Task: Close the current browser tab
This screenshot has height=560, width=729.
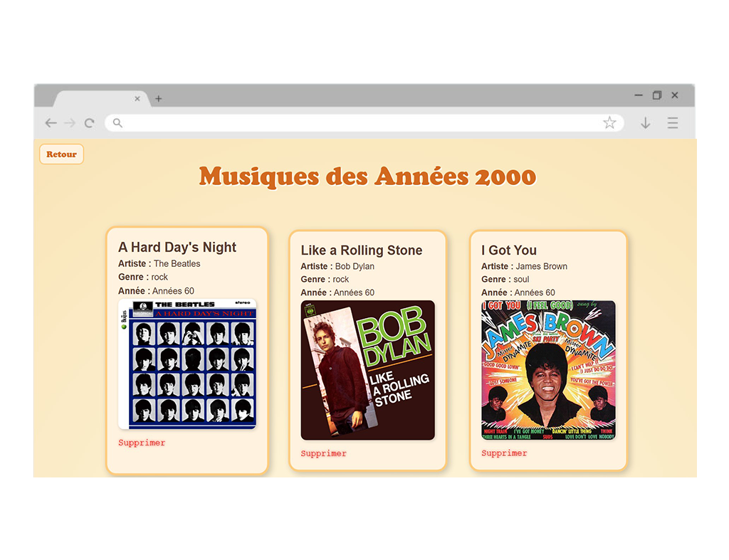Action: coord(137,98)
